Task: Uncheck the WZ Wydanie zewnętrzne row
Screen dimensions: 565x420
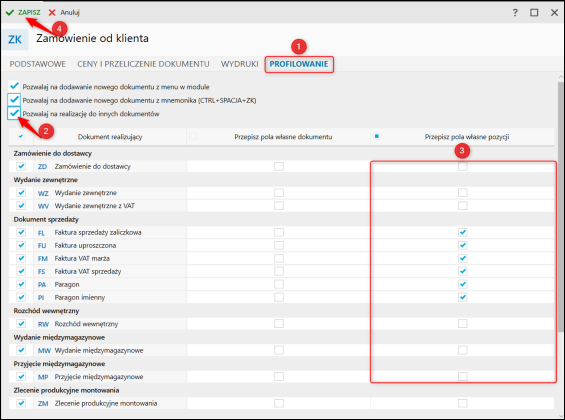Action: coord(21,192)
